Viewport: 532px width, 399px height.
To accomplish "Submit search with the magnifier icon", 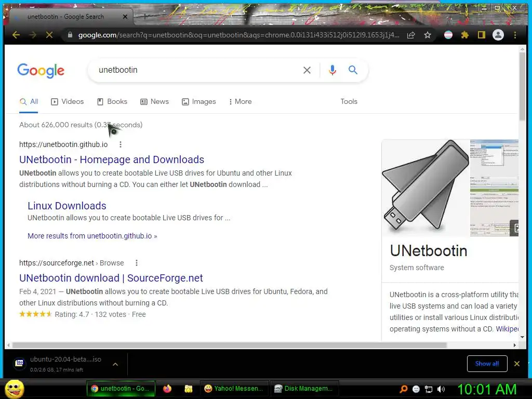I will (353, 70).
